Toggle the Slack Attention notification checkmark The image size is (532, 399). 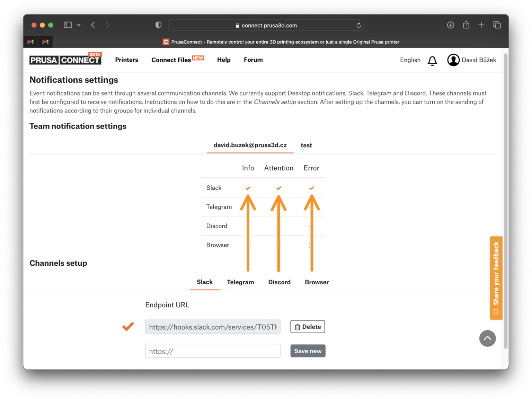coord(279,188)
